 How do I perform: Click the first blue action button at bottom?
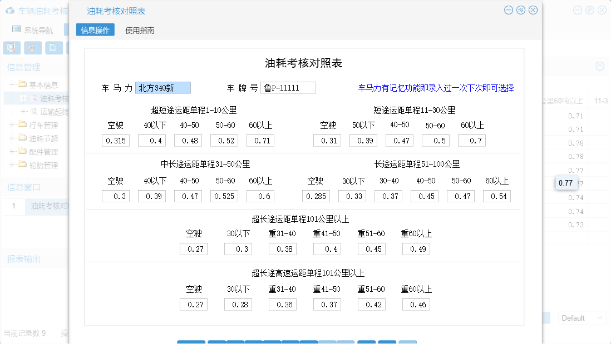pos(191,343)
